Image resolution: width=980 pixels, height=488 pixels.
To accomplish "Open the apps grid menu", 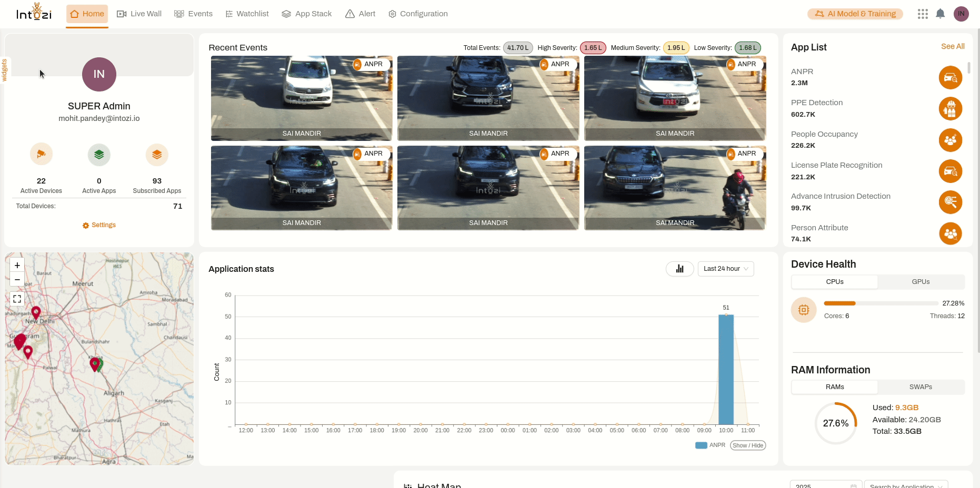I will 923,14.
